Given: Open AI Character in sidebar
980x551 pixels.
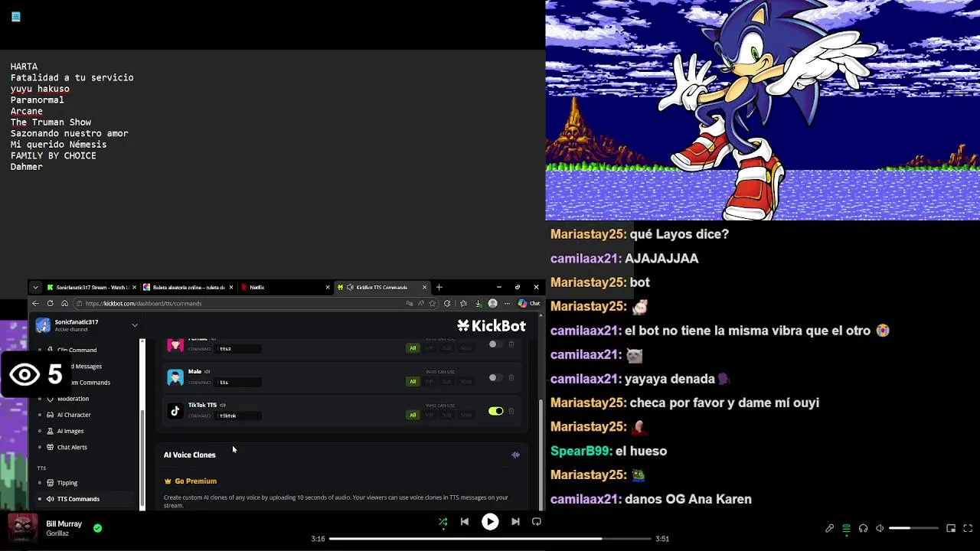Looking at the screenshot, I should point(73,415).
